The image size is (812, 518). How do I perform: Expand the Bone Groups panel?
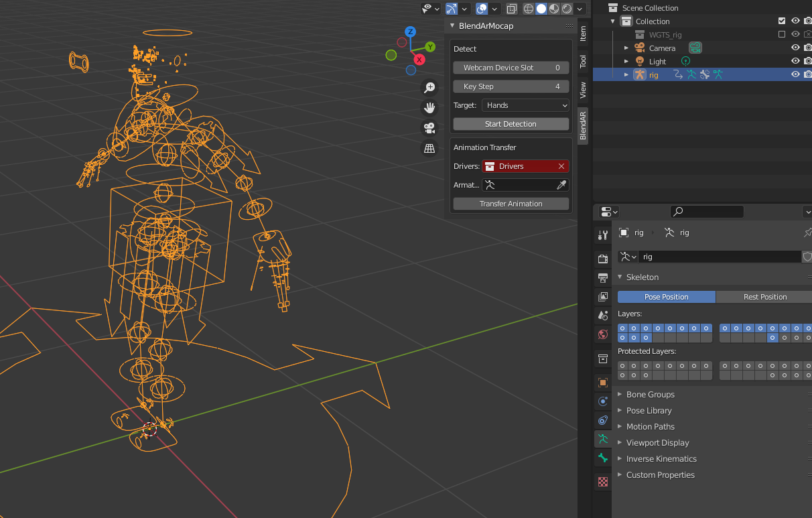pos(650,395)
